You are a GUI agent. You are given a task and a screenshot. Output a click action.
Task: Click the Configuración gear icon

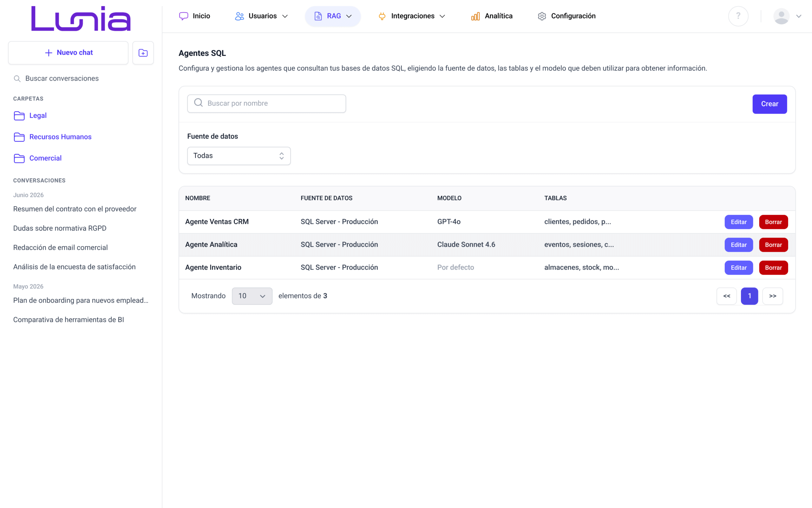(542, 16)
